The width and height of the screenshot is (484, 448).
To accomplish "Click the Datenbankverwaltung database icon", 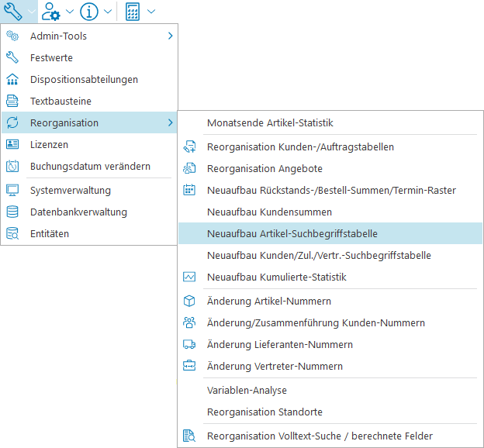I will coord(12,212).
